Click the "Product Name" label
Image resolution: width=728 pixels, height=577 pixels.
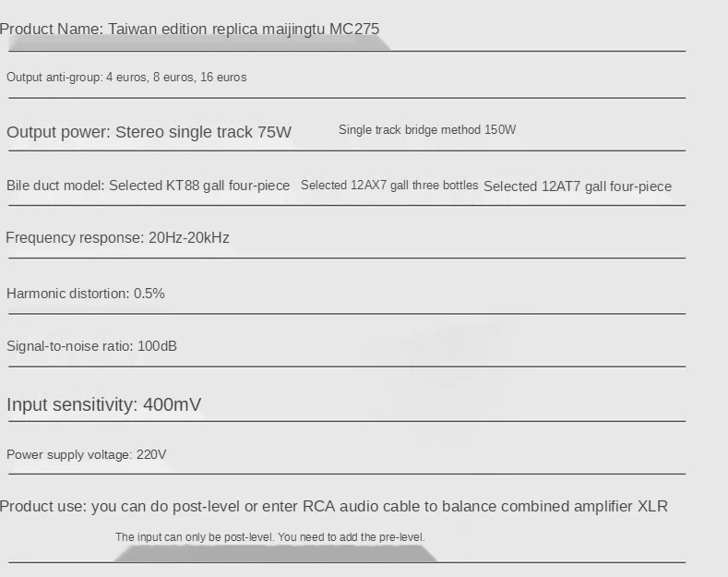(51, 29)
